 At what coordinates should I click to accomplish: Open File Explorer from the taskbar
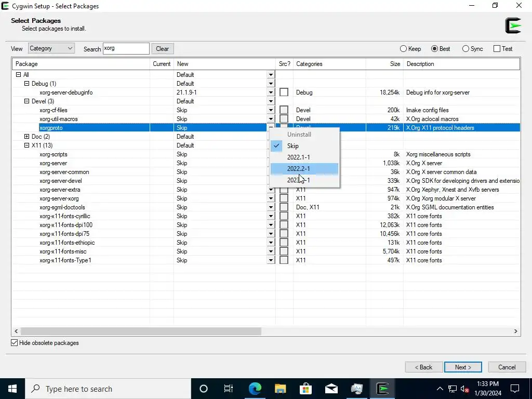point(280,389)
